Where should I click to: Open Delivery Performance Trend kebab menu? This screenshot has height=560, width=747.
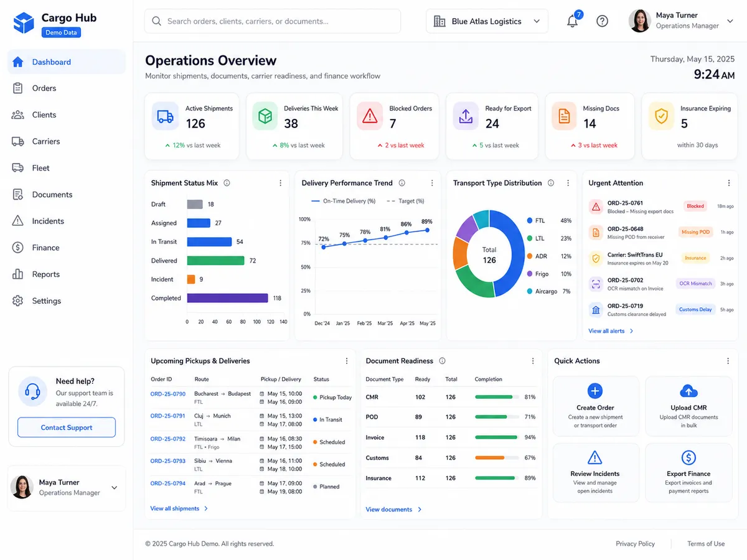[432, 183]
